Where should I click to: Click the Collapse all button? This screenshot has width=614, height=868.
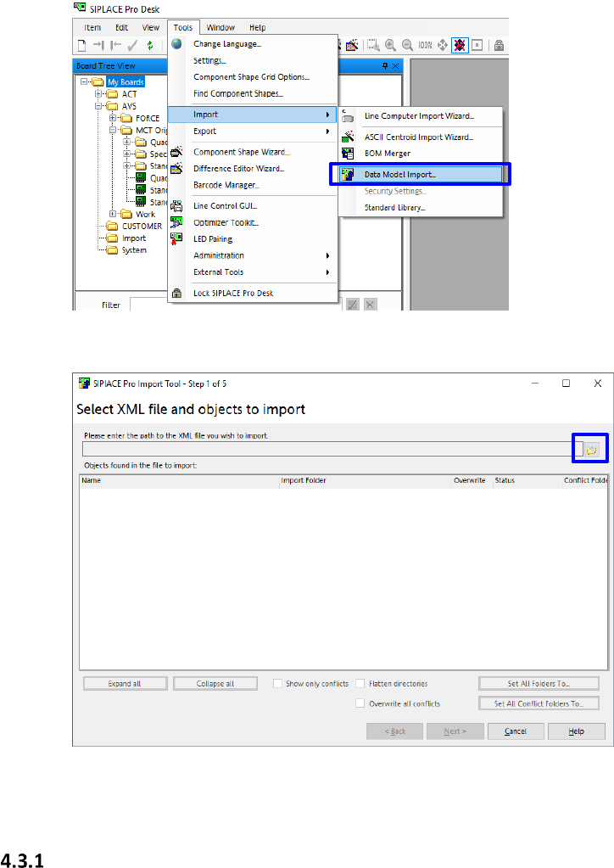(x=215, y=684)
